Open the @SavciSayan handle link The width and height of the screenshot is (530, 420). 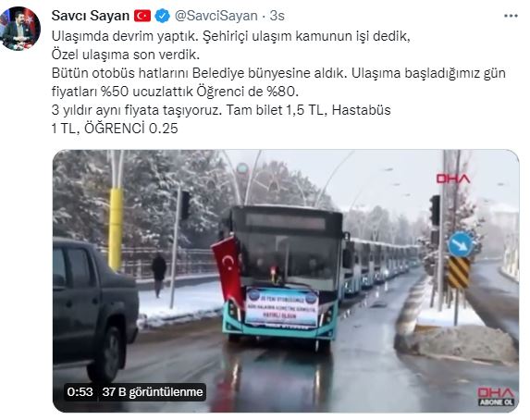click(216, 16)
